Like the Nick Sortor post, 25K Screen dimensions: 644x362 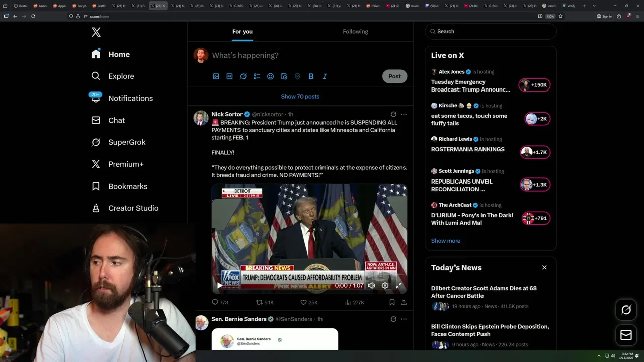309,302
